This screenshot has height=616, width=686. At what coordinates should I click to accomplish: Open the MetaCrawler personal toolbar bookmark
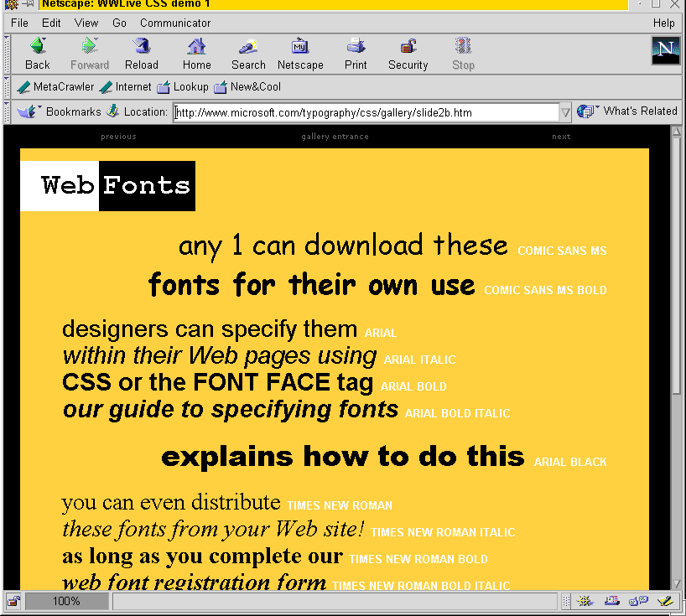[55, 87]
